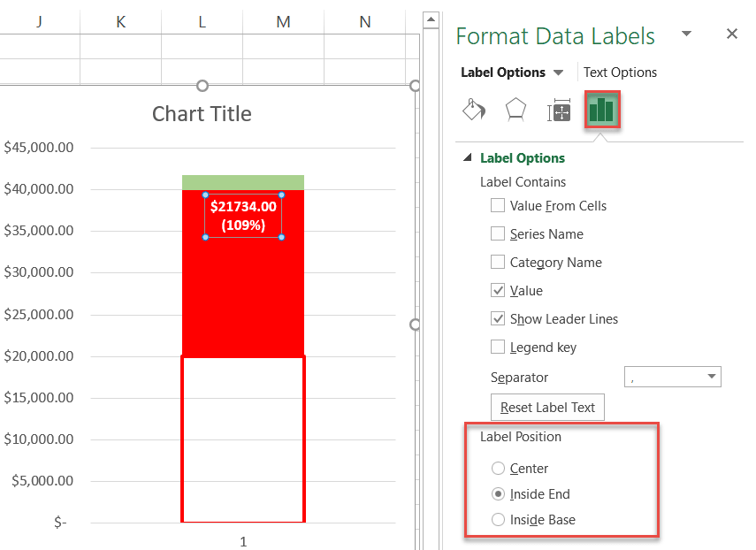The width and height of the screenshot is (756, 550).
Task: Open the task pane options arrow
Action: coord(687,34)
